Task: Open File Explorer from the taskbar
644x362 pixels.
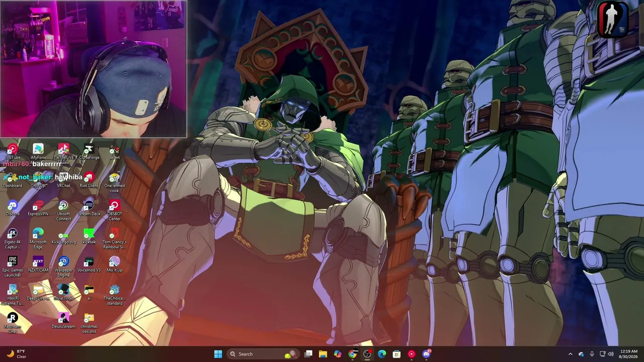Action: pos(323,354)
